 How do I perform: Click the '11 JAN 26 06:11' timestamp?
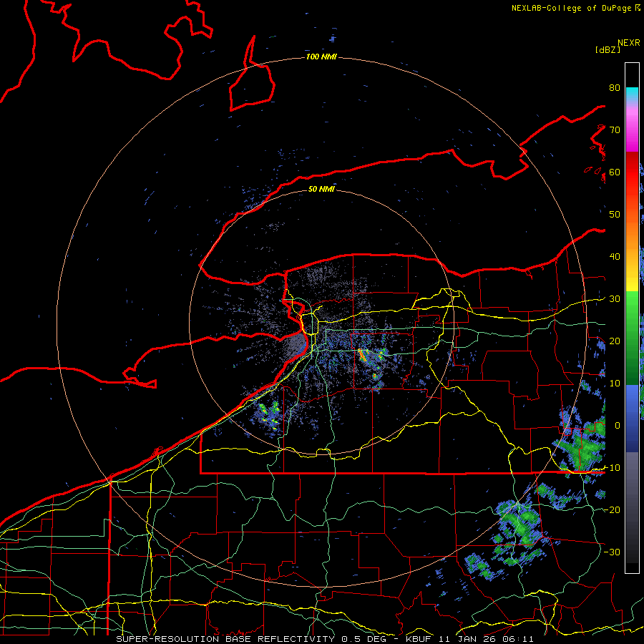point(486,639)
